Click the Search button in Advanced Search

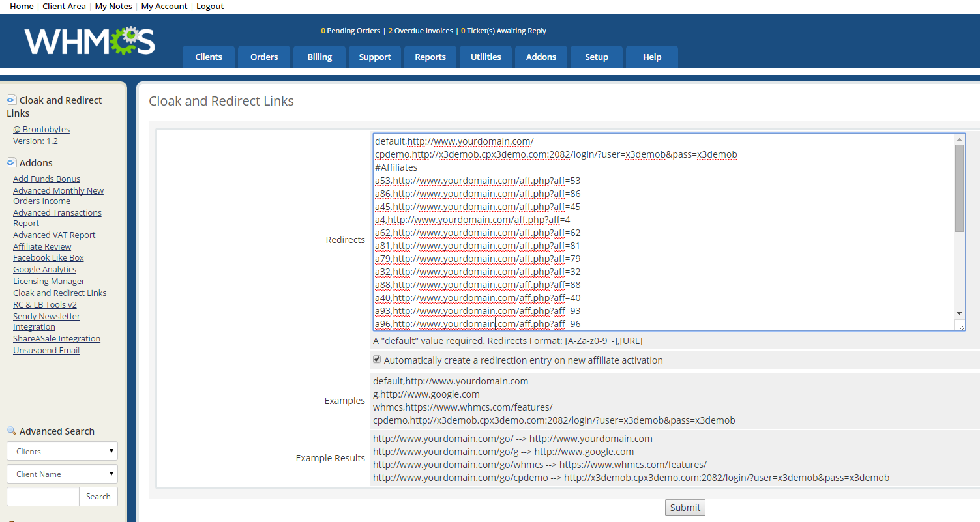tap(98, 497)
